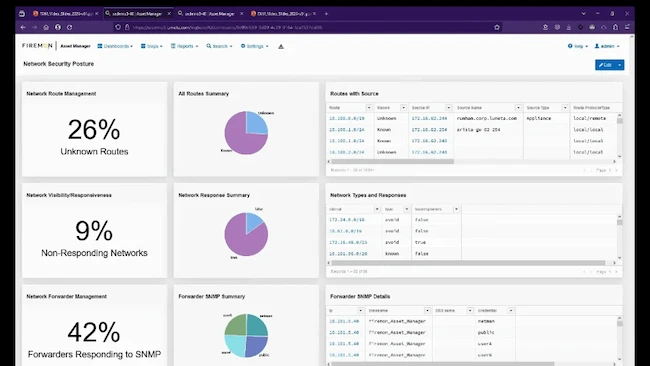Open the isresponsive column filter dropdown
650x366 pixels.
pos(456,209)
